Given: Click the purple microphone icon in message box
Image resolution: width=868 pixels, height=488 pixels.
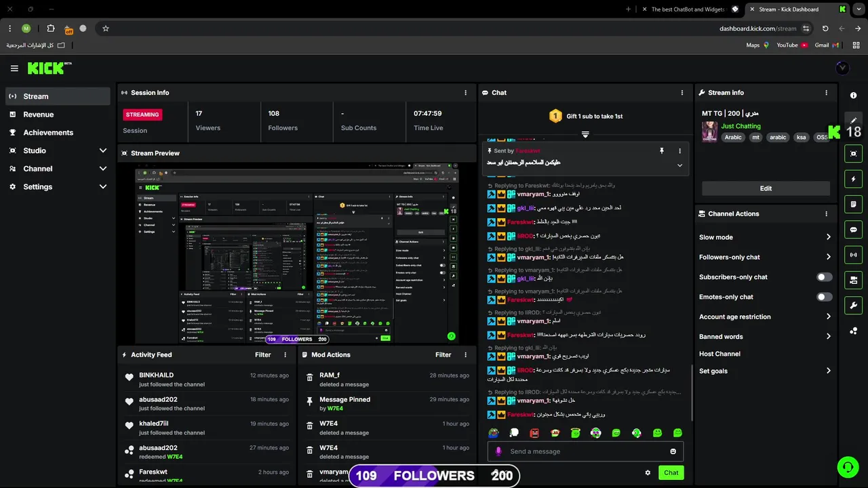Looking at the screenshot, I should tap(498, 451).
